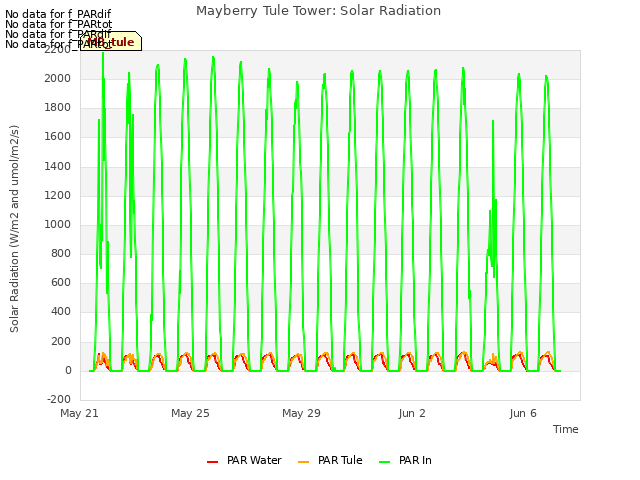
Task: Click the May 29 x-axis tick label
Action: click(x=301, y=413)
